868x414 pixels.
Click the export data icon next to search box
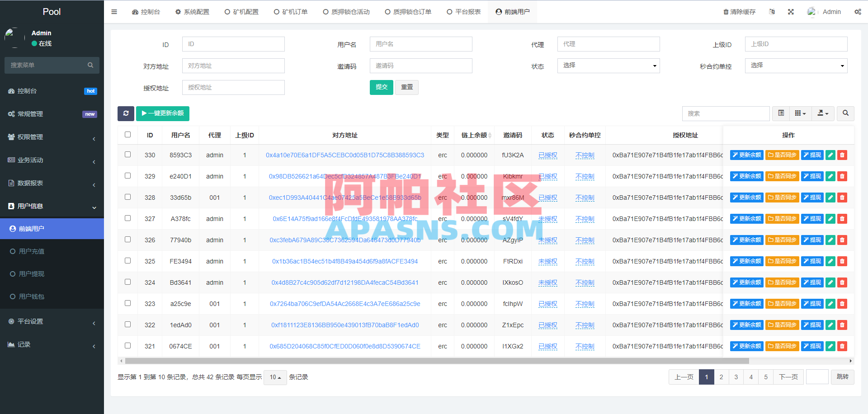click(823, 113)
